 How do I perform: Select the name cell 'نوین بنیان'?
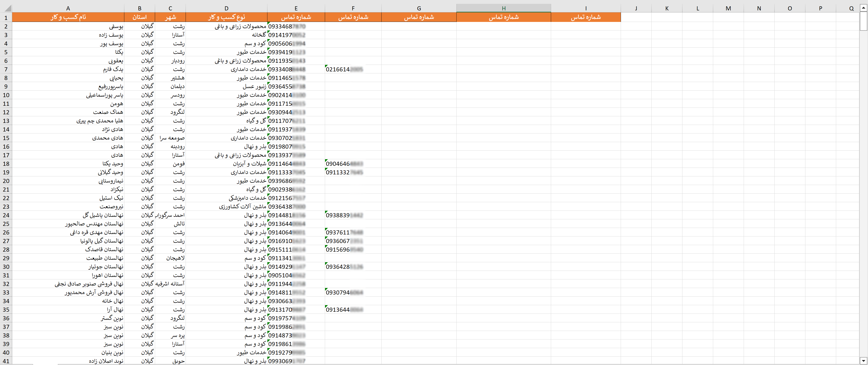click(68, 353)
